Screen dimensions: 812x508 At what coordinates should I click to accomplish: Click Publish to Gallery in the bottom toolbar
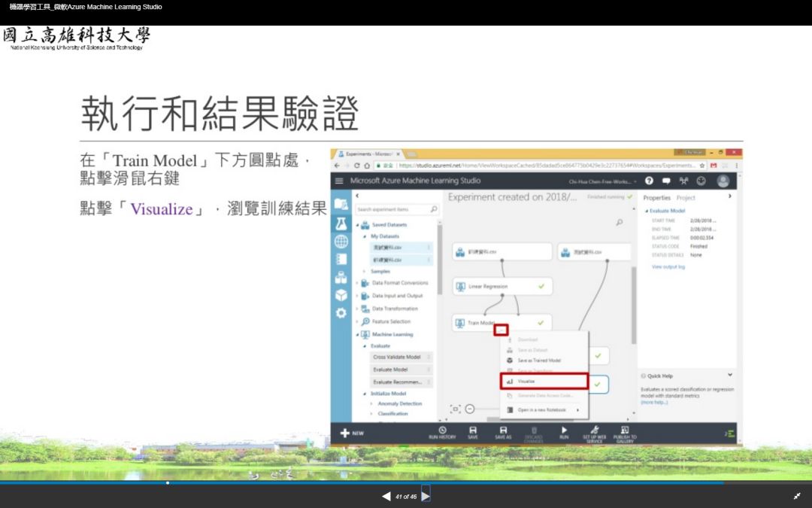tap(625, 434)
